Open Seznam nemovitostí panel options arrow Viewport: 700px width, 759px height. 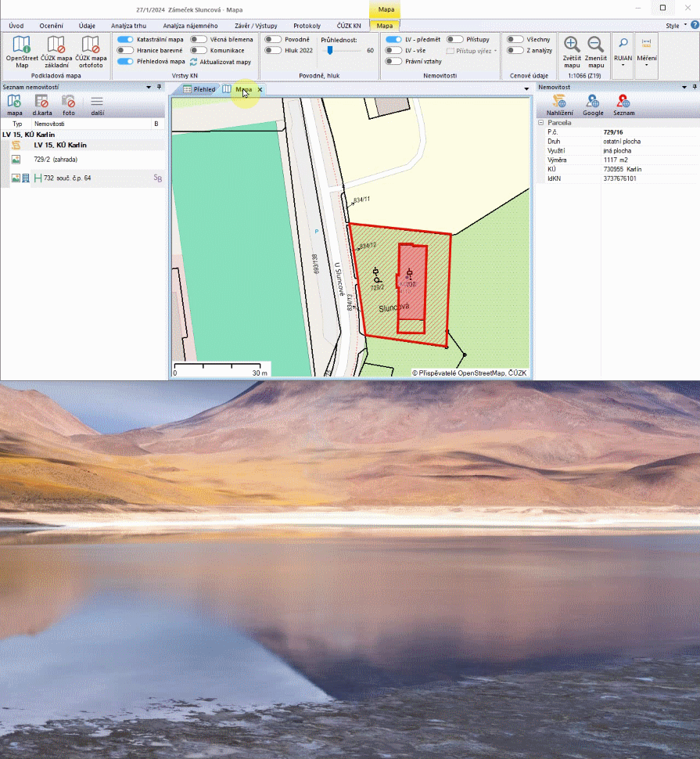149,87
